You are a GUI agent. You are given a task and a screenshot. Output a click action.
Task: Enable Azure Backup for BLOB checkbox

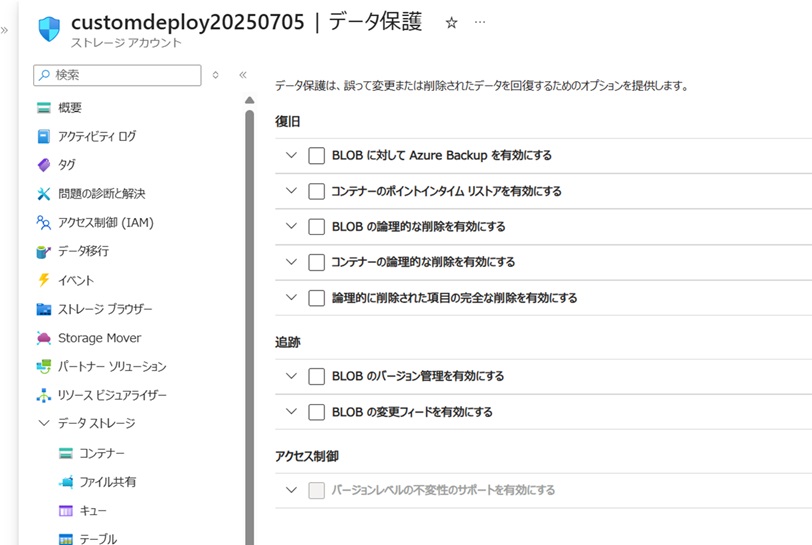[316, 155]
